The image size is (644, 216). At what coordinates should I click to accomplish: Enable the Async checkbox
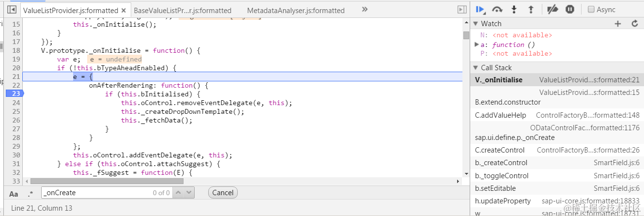[591, 9]
